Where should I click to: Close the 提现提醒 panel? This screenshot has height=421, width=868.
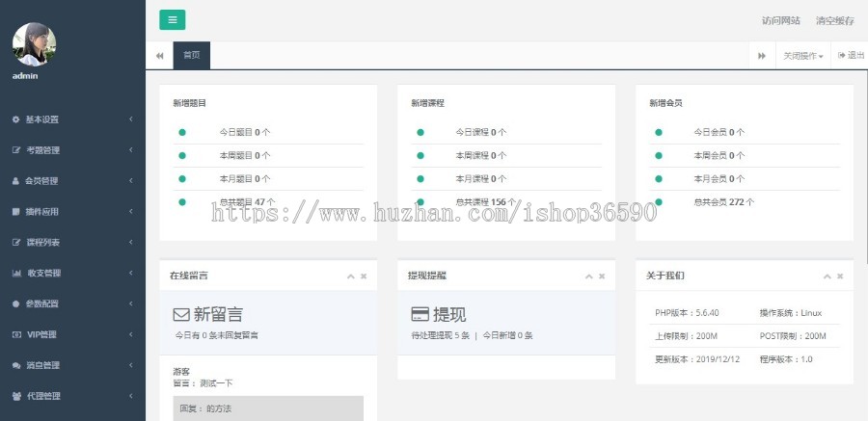click(602, 276)
